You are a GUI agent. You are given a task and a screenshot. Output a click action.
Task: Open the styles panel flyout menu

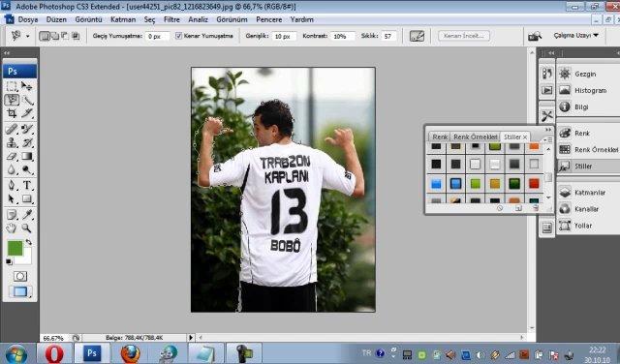click(547, 140)
